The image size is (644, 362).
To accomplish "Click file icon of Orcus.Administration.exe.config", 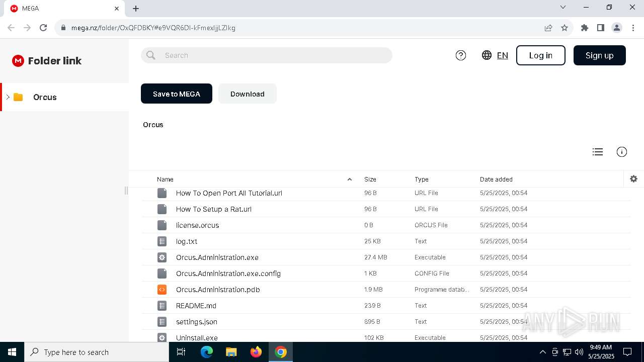I will tap(162, 274).
